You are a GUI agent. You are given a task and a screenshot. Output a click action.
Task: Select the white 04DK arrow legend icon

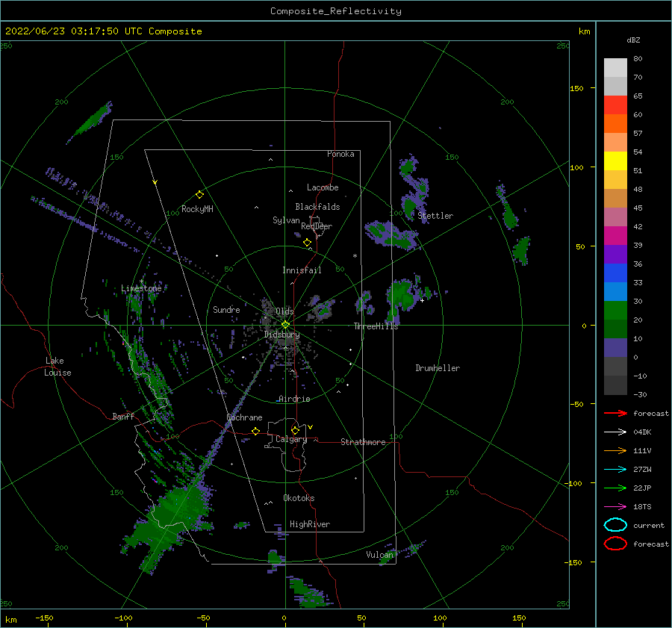tap(615, 432)
